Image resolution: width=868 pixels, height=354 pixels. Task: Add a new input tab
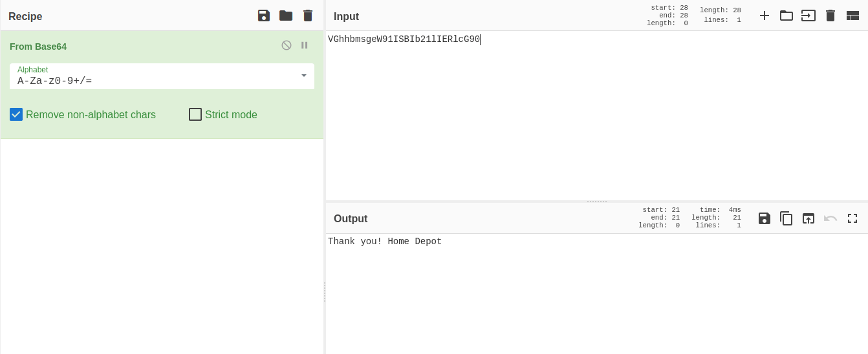(x=765, y=16)
